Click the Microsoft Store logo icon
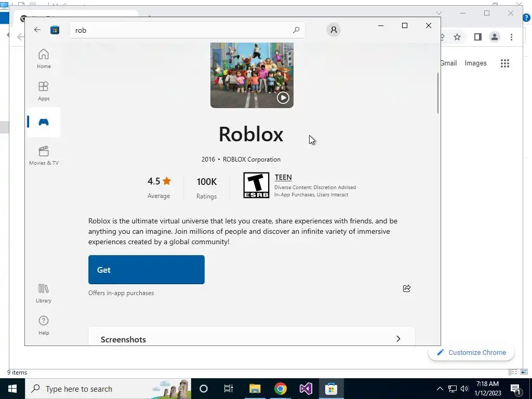This screenshot has width=532, height=399. [55, 30]
